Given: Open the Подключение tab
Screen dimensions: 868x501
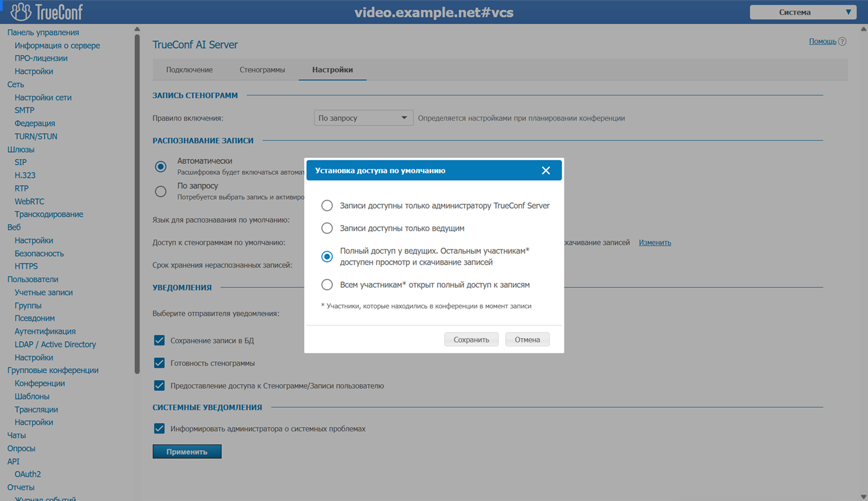Looking at the screenshot, I should [x=189, y=70].
